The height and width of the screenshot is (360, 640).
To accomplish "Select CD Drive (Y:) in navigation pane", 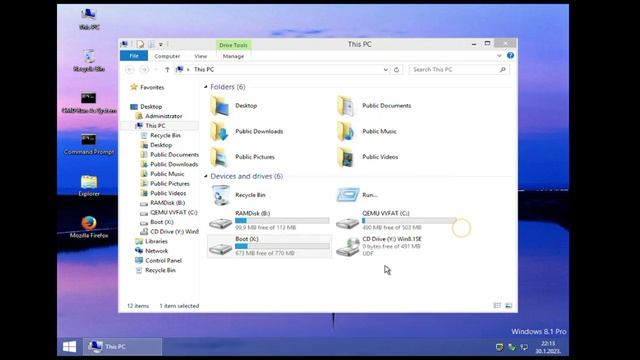I will [169, 231].
